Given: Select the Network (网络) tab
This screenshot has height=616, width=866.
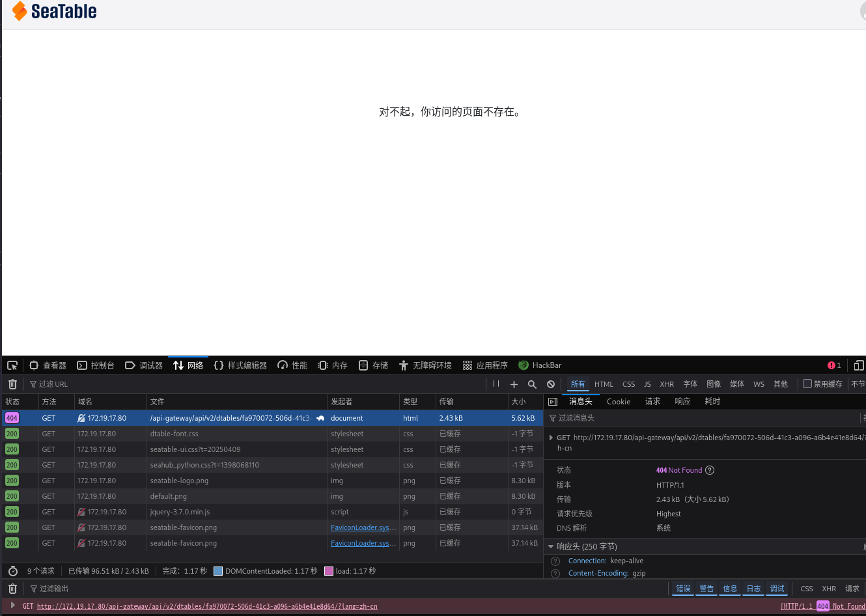Looking at the screenshot, I should (x=188, y=365).
